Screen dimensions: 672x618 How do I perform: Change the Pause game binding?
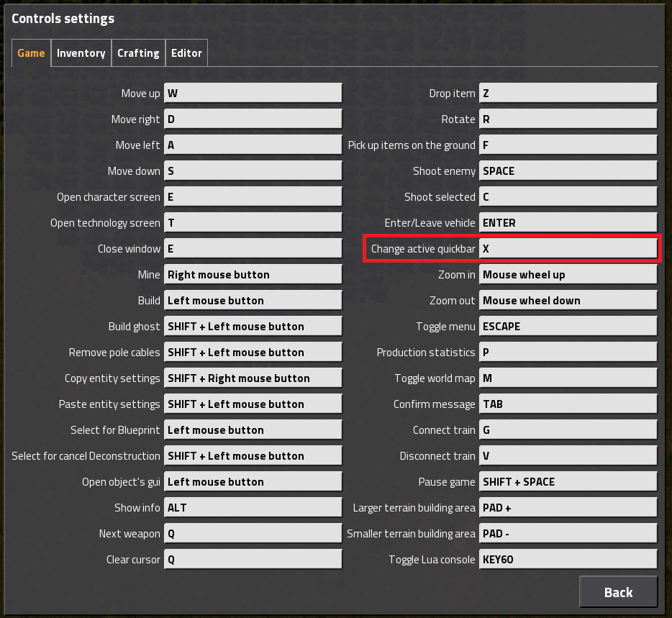pyautogui.click(x=568, y=482)
